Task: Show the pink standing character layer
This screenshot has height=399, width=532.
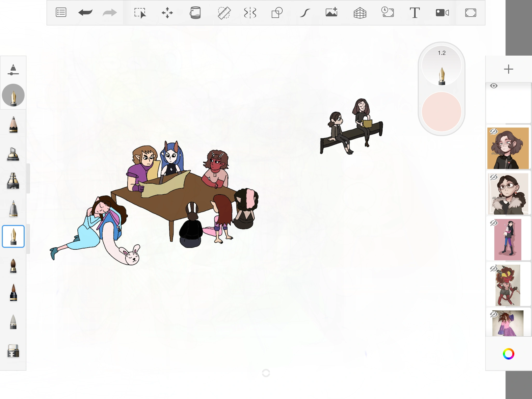Action: point(494,223)
